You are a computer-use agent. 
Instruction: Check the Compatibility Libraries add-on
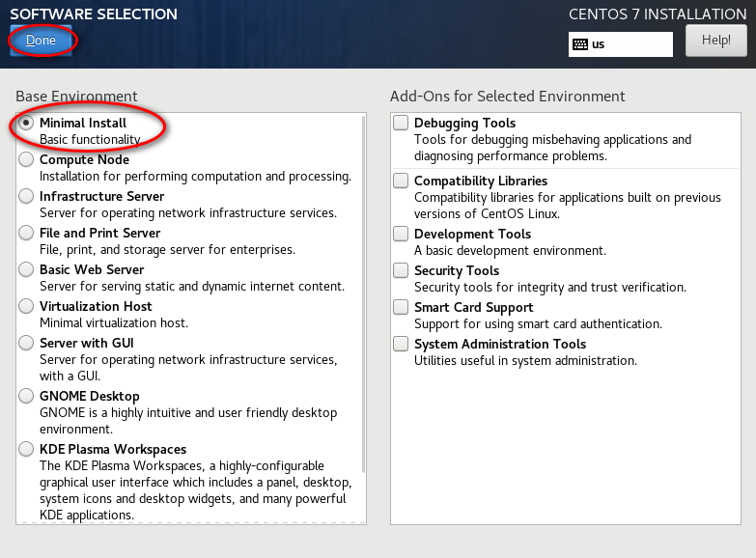pyautogui.click(x=401, y=181)
